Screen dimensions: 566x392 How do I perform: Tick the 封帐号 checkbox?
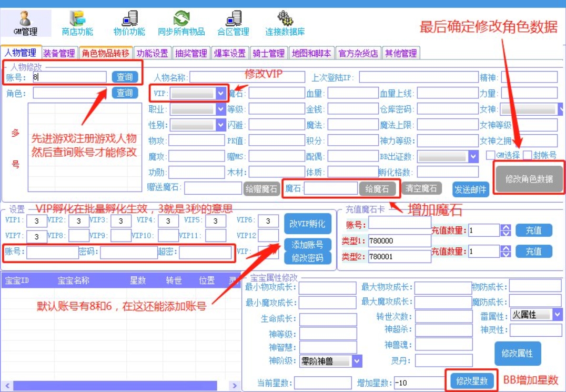tap(527, 155)
